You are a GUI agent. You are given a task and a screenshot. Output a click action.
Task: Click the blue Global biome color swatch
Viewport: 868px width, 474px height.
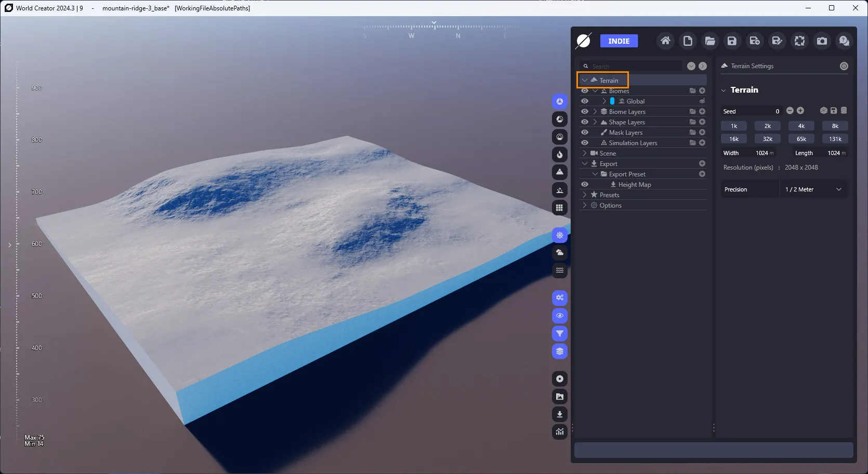click(x=612, y=101)
